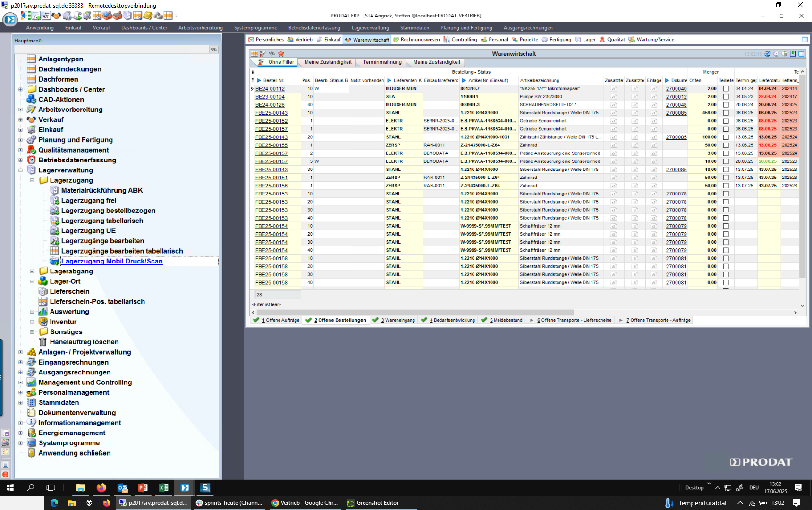Tick Teillieferung checkbox for order BE23-00104
Screen dimensions: 812x510
[726, 97]
